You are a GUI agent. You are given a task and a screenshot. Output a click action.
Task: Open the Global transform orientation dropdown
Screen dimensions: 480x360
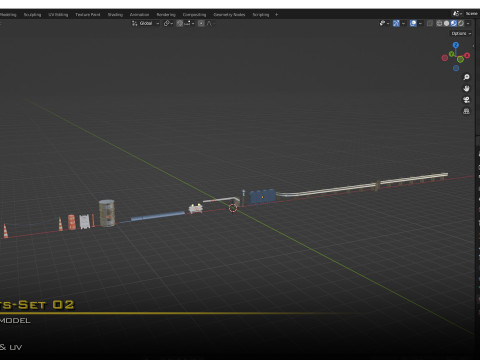coord(146,23)
